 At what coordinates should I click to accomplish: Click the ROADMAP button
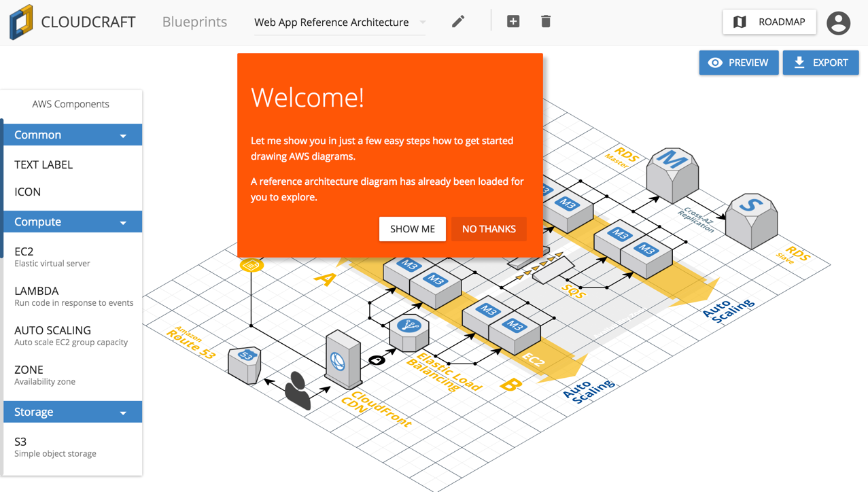point(769,21)
